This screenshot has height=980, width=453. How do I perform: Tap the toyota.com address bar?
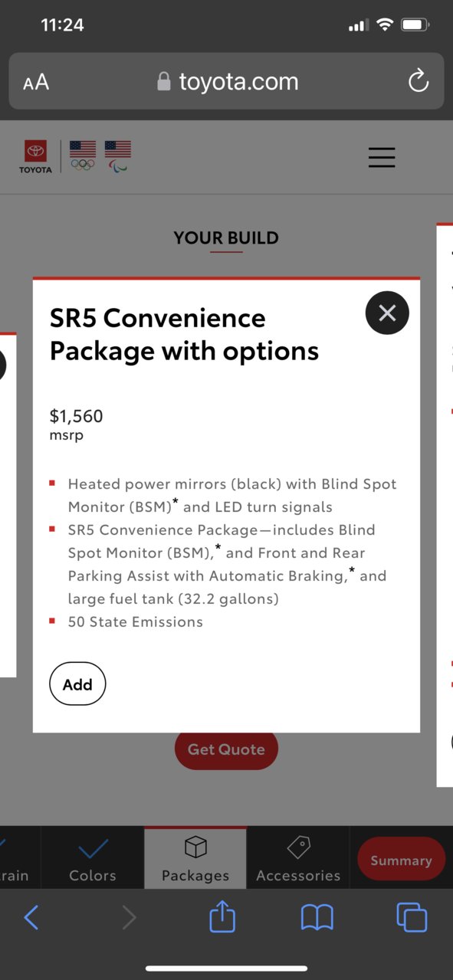click(226, 81)
